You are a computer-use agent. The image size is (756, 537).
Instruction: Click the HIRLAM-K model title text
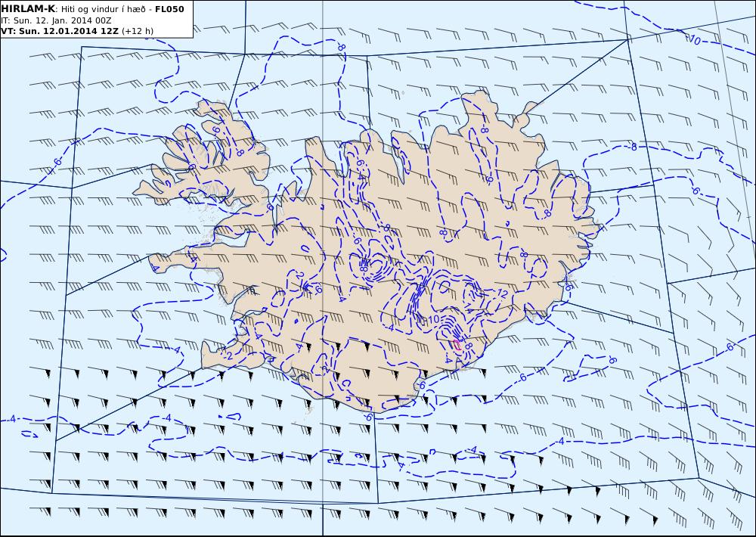(28, 9)
